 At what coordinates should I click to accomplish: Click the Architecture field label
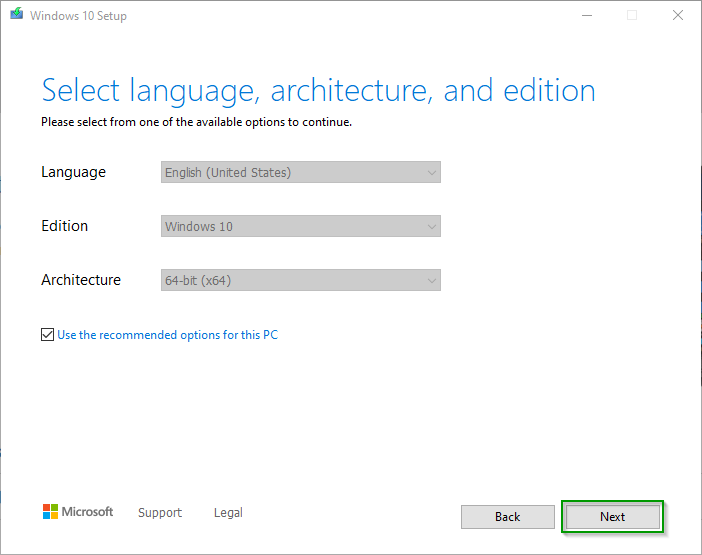tap(81, 280)
